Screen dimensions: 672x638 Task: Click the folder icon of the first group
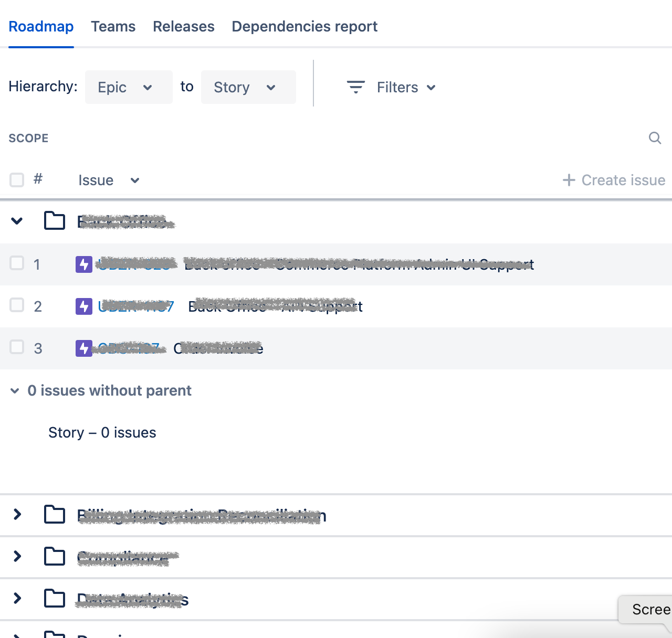coord(54,221)
